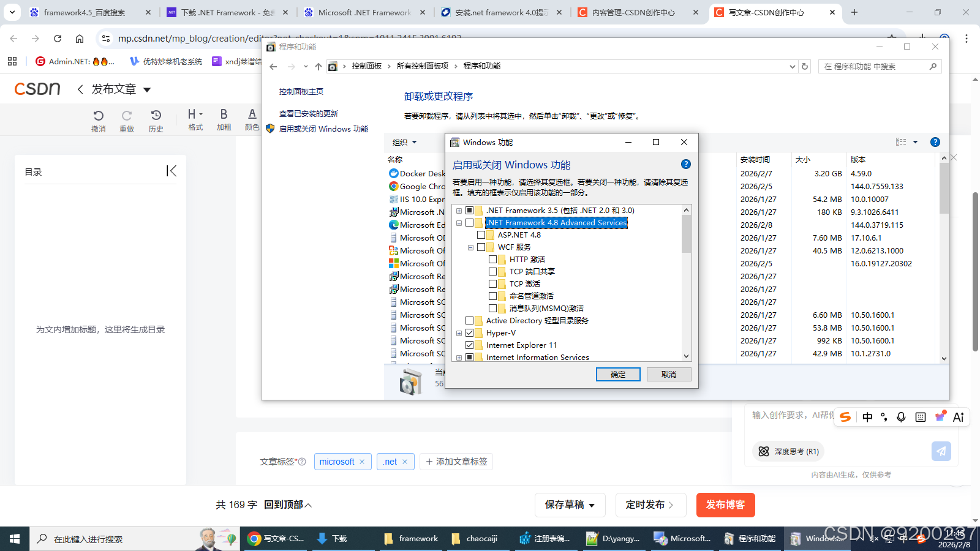This screenshot has height=551, width=980.
Task: Open the Windows Start button
Action: pyautogui.click(x=15, y=539)
